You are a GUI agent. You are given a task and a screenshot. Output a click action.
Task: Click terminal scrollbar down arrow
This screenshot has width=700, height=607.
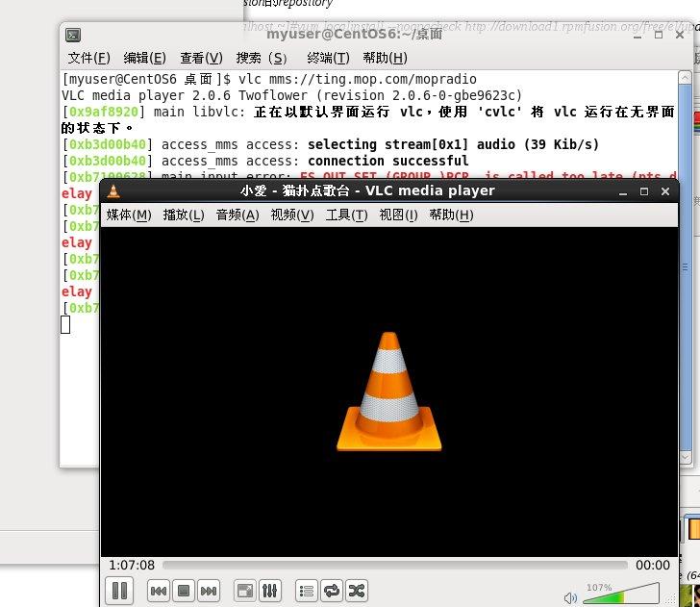click(686, 458)
